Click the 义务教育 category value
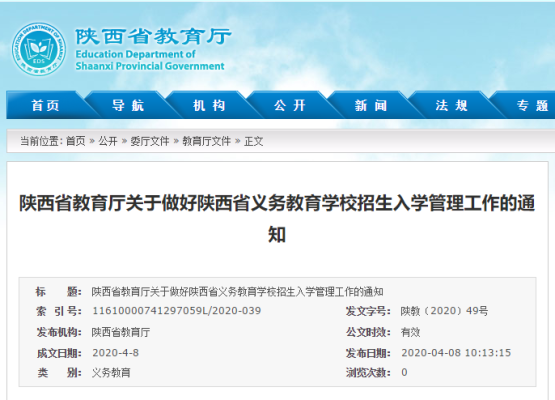555x400 pixels. point(111,372)
